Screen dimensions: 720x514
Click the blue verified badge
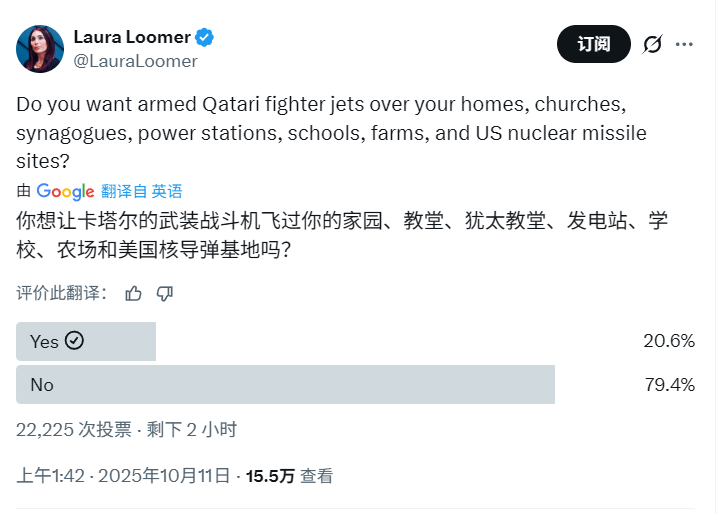pyautogui.click(x=205, y=38)
